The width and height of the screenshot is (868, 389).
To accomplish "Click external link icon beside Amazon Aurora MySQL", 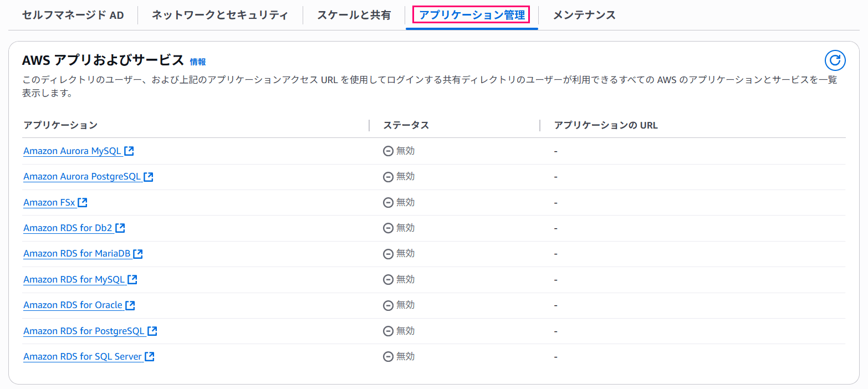I will point(129,151).
